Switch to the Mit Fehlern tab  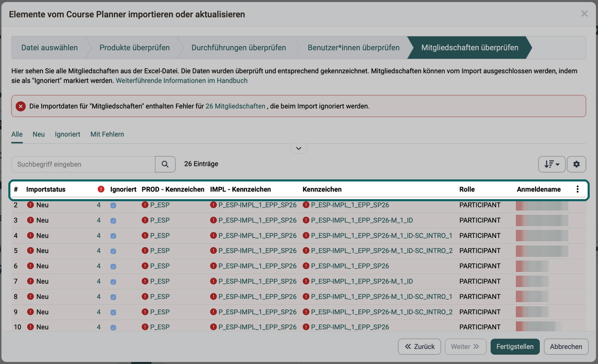click(x=107, y=134)
